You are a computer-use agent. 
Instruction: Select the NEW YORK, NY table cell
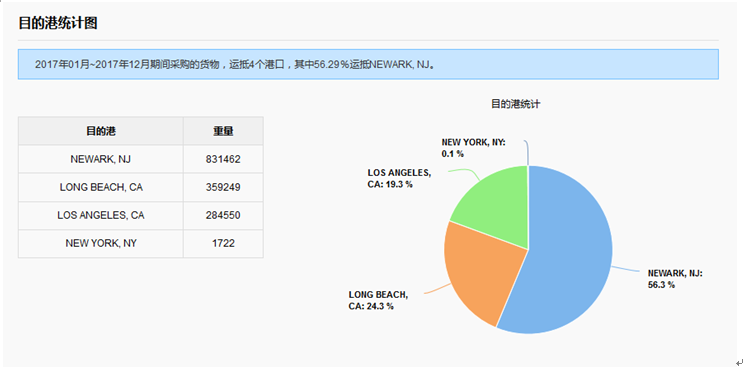click(101, 243)
